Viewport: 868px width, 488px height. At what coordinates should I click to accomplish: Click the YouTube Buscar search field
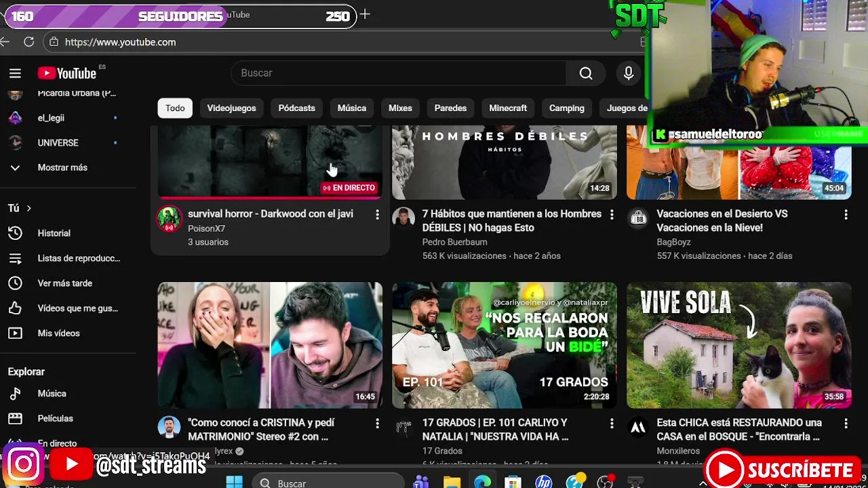399,73
